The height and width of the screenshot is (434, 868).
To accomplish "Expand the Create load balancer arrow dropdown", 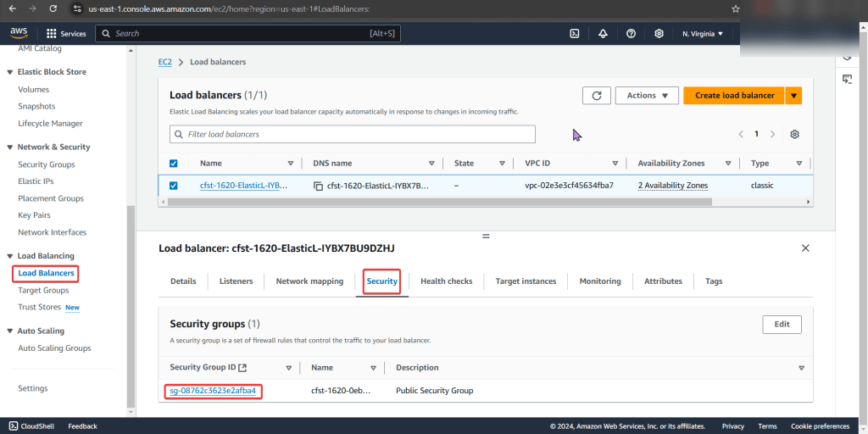I will (793, 96).
